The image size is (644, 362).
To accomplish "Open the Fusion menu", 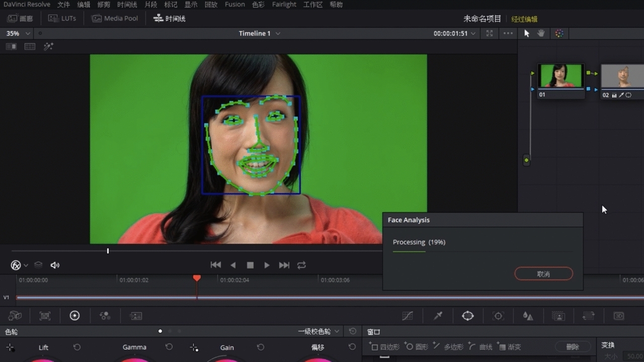I will [234, 5].
